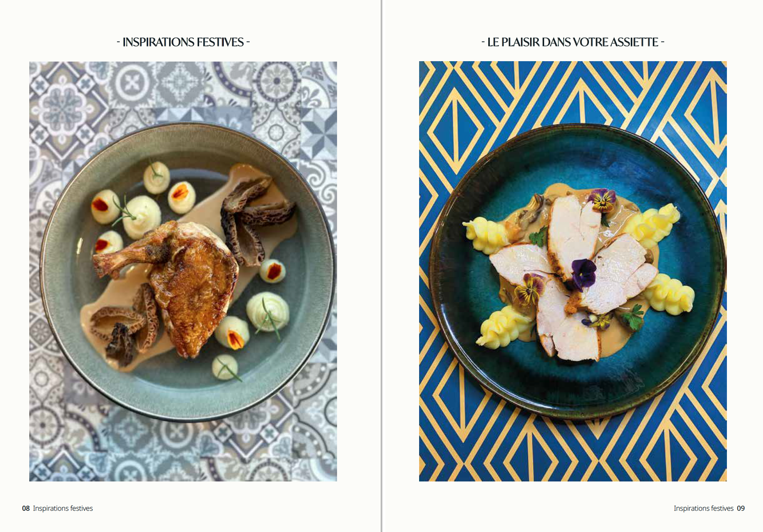Click the INSPIRATIONS FESTIVES heading
Viewport: 763px width, 532px height.
click(183, 42)
